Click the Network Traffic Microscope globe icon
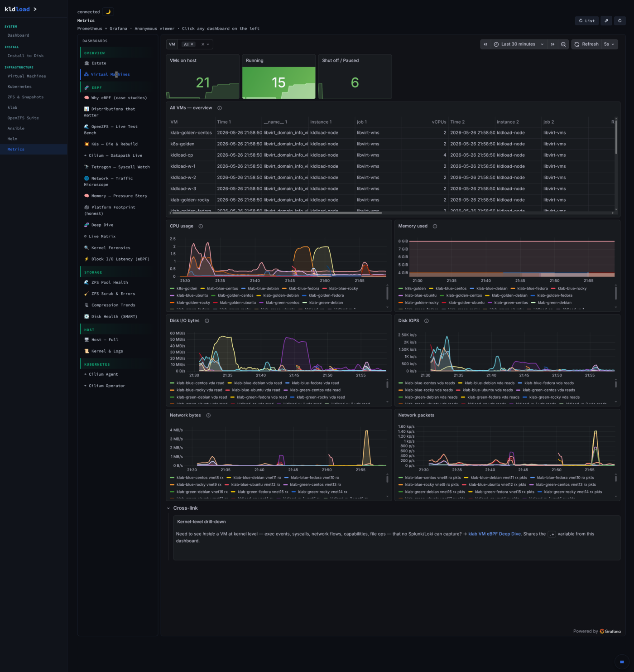 pos(86,179)
